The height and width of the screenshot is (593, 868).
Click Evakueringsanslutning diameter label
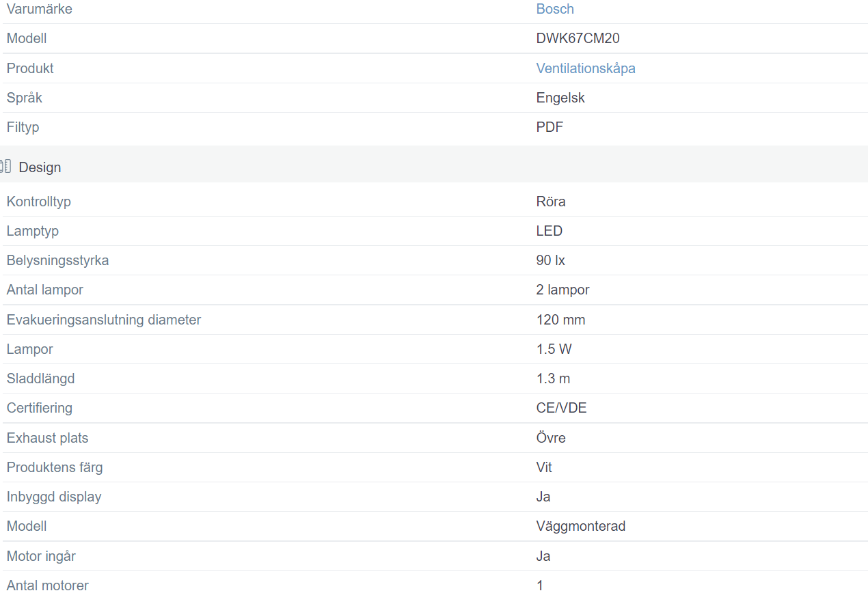coord(104,320)
